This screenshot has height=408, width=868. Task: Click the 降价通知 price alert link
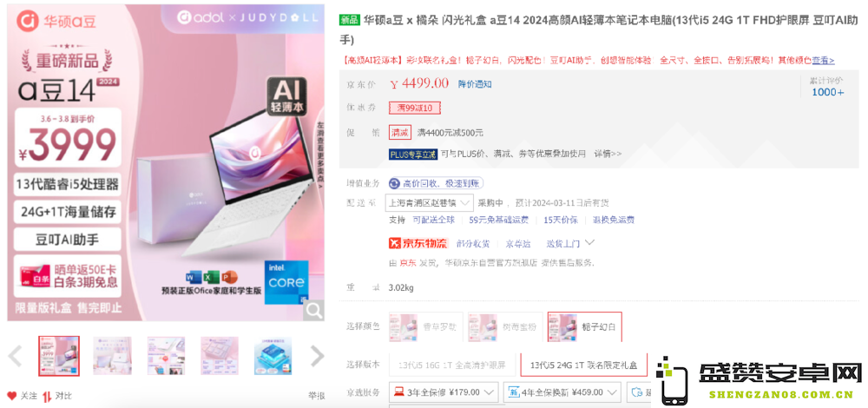[475, 84]
